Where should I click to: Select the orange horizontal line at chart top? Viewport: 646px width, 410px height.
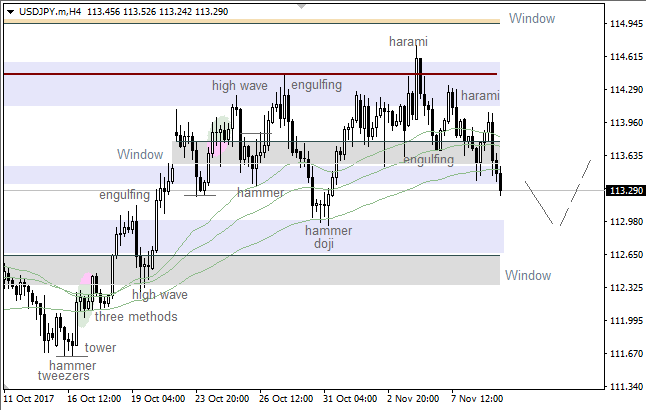250,22
